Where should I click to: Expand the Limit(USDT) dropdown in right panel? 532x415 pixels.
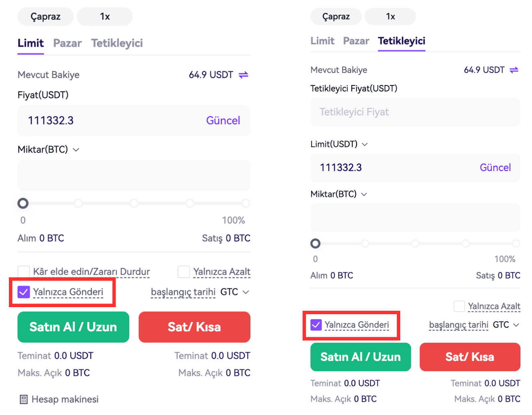pyautogui.click(x=365, y=144)
